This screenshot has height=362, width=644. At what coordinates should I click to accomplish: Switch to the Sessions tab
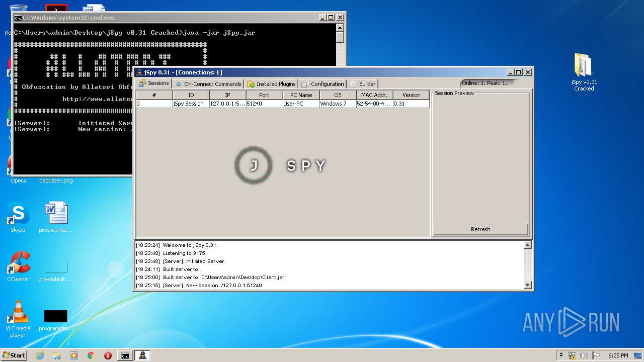(153, 83)
